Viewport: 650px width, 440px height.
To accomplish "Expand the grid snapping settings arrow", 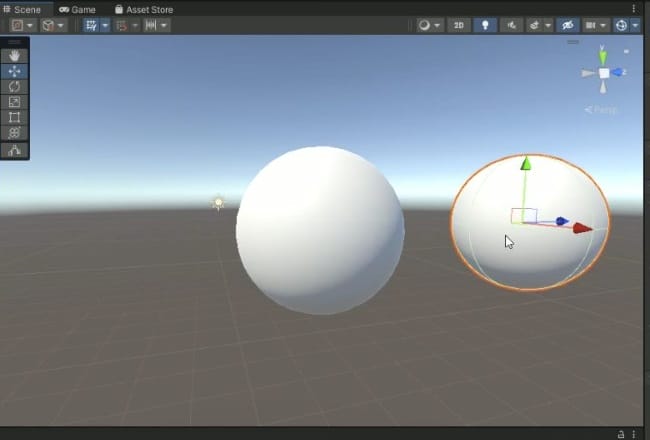I will pos(135,26).
